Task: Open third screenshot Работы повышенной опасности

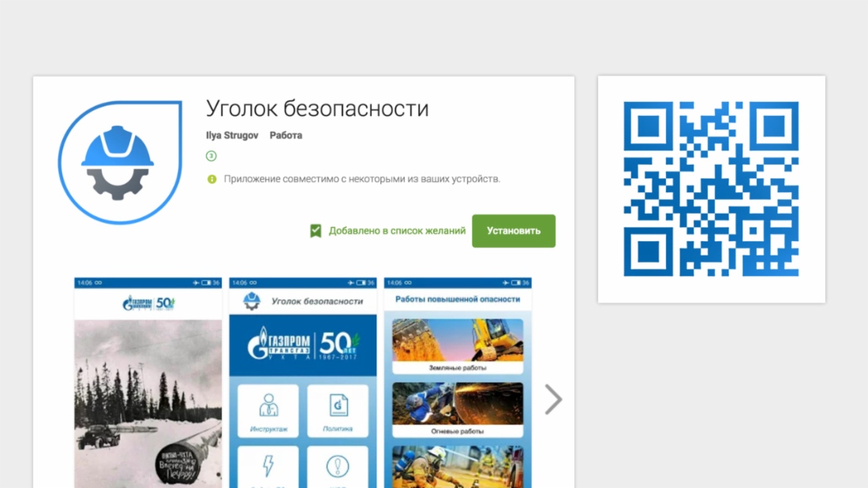Action: (x=458, y=383)
